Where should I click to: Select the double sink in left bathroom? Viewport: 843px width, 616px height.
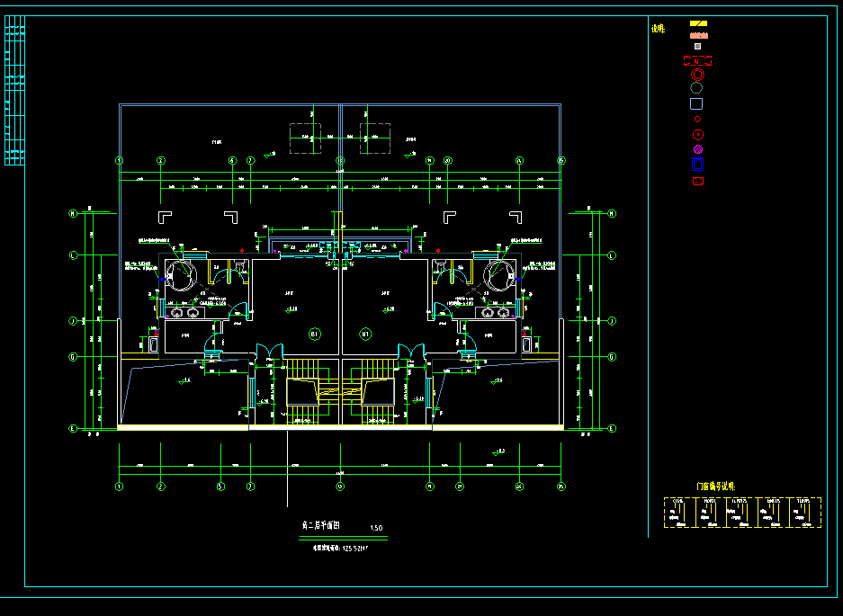click(x=184, y=313)
